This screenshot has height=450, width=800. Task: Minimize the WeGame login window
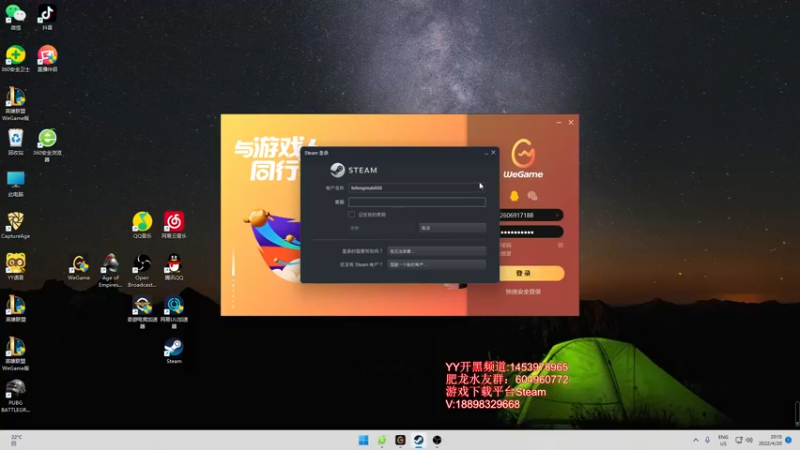click(x=559, y=122)
